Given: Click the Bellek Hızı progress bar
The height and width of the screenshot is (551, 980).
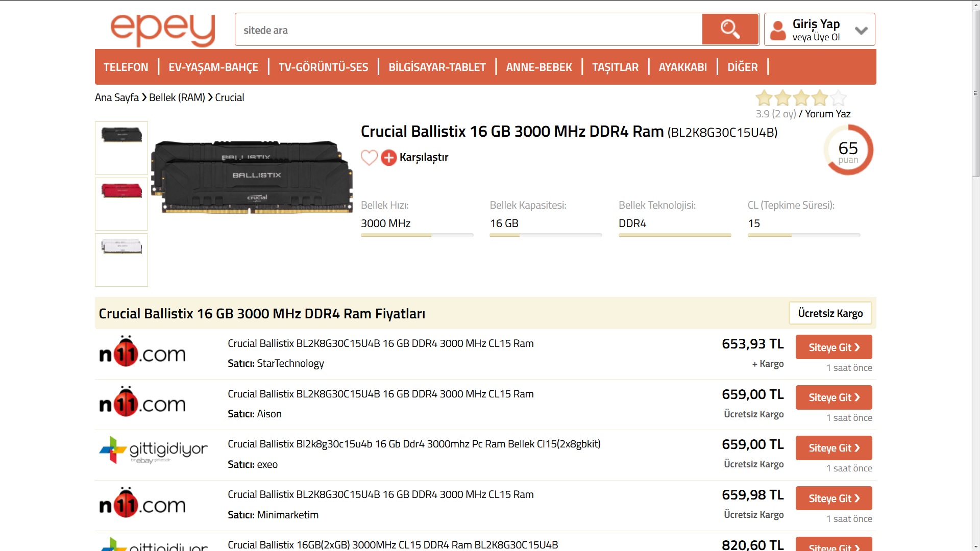Looking at the screenshot, I should click(x=417, y=235).
